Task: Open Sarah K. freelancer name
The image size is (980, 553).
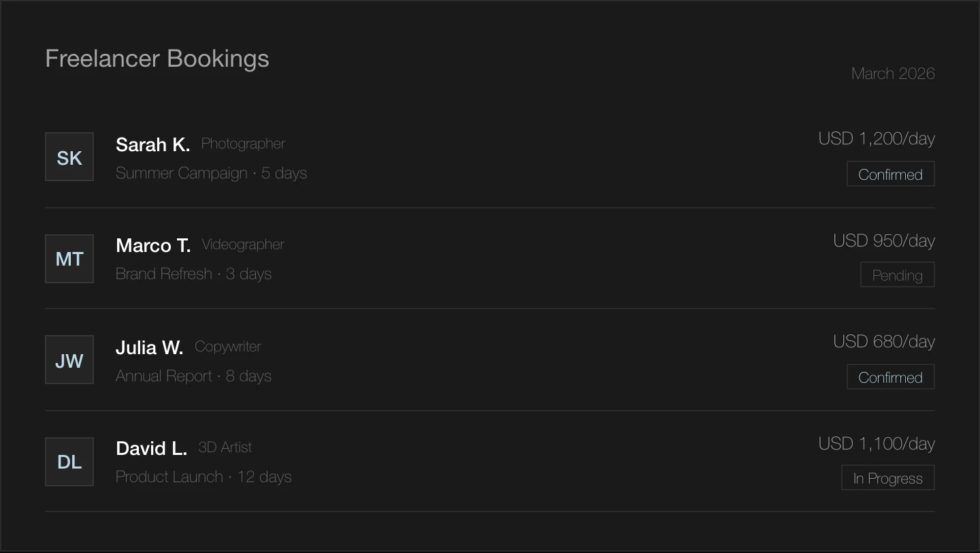Action: (x=152, y=144)
